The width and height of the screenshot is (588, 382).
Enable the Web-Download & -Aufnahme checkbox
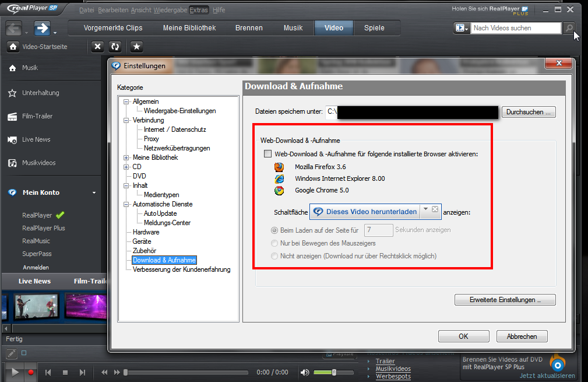pos(267,153)
